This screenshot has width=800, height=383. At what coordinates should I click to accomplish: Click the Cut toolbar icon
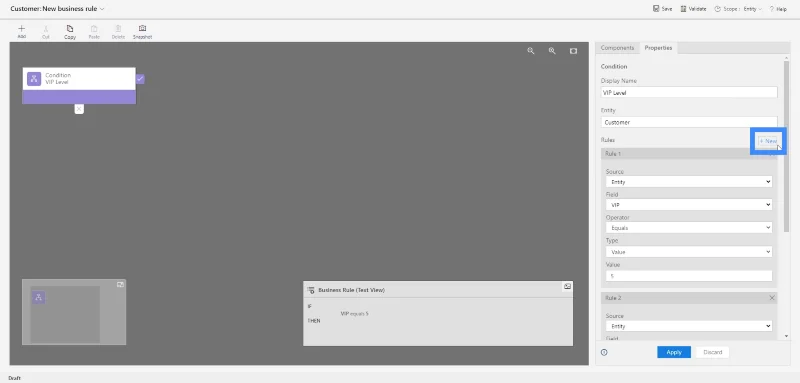[x=46, y=32]
